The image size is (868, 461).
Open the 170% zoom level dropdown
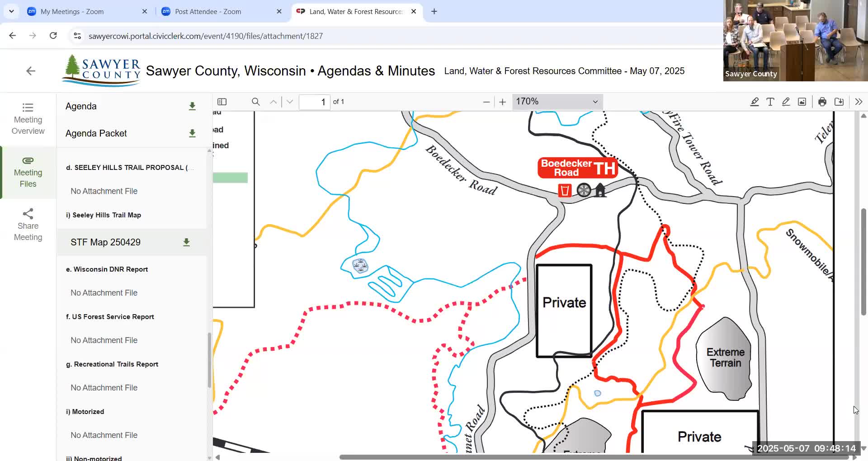pyautogui.click(x=557, y=102)
